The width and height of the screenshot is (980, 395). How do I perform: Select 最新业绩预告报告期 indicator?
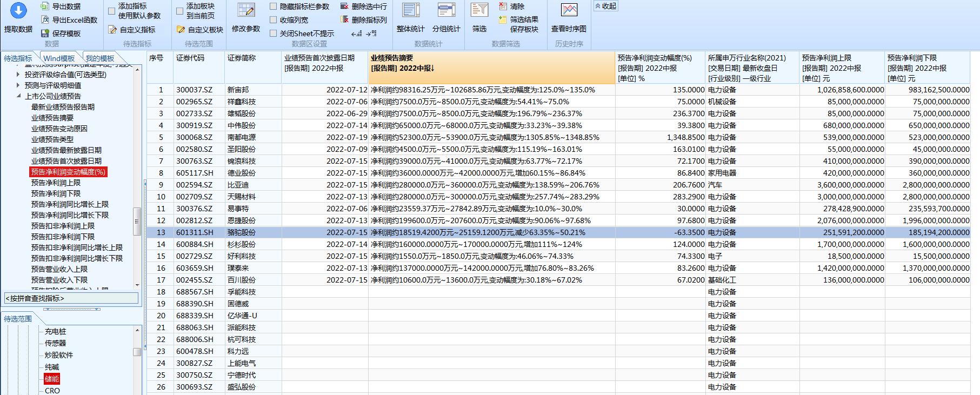click(63, 107)
